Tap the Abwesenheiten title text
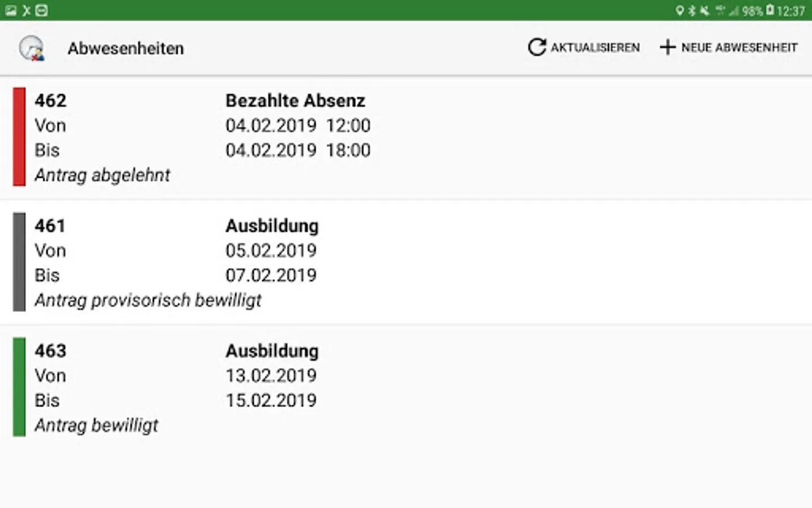This screenshot has height=508, width=812. click(x=126, y=49)
